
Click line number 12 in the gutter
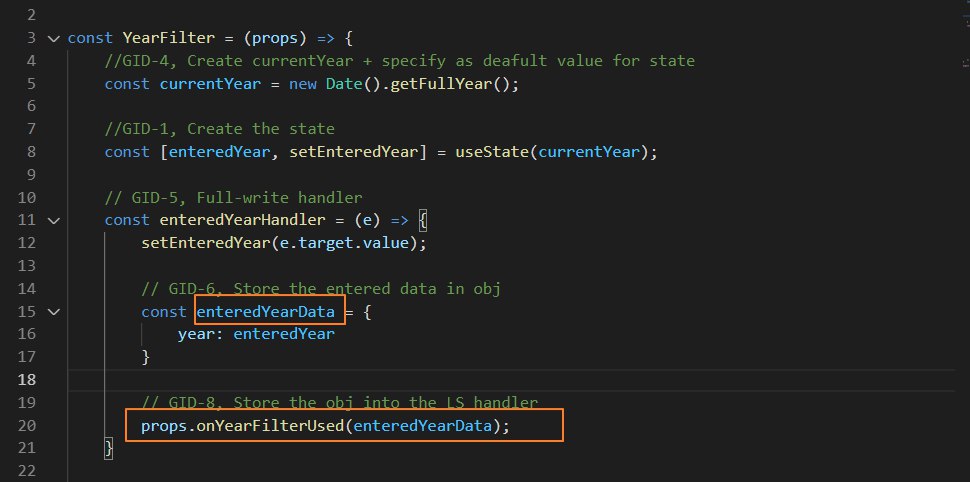[x=27, y=243]
